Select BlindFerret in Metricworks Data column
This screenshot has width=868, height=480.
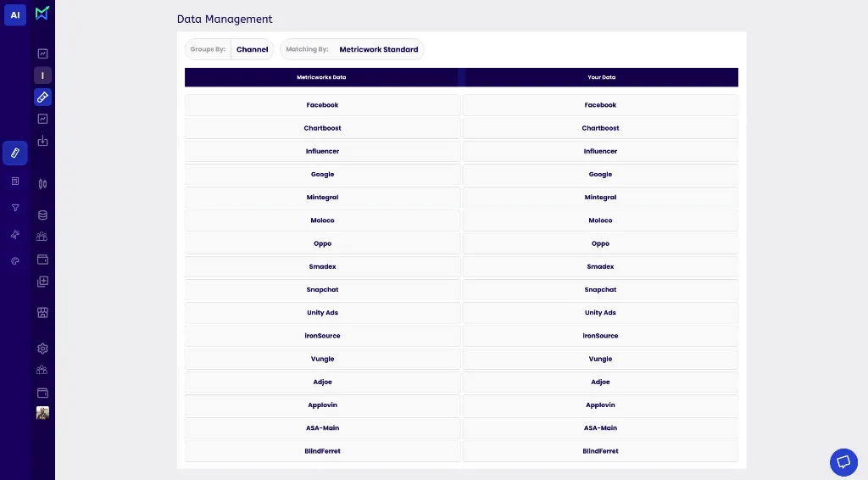point(322,451)
